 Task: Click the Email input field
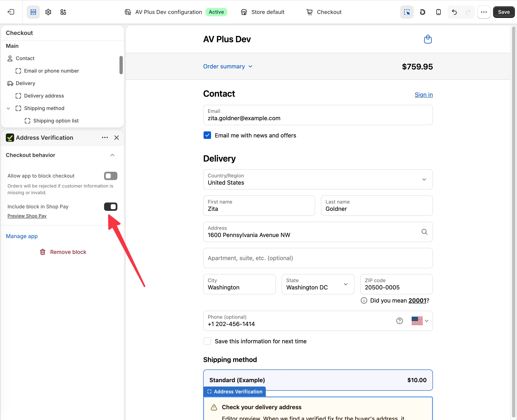[318, 115]
